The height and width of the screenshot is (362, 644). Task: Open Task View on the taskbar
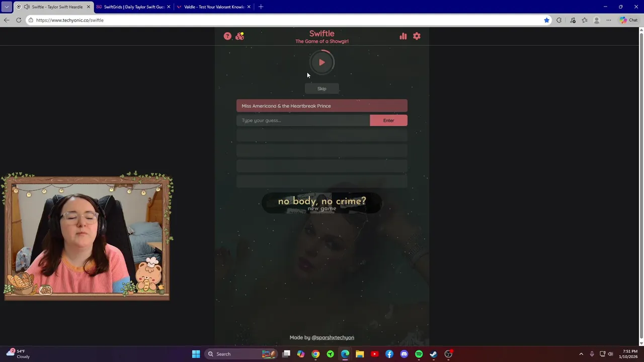286,354
